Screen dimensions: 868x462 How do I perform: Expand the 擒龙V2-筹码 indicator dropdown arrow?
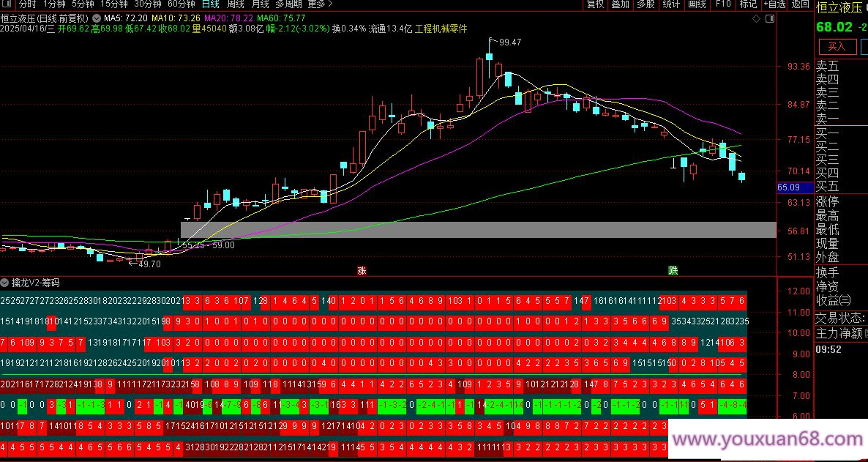(x=5, y=282)
